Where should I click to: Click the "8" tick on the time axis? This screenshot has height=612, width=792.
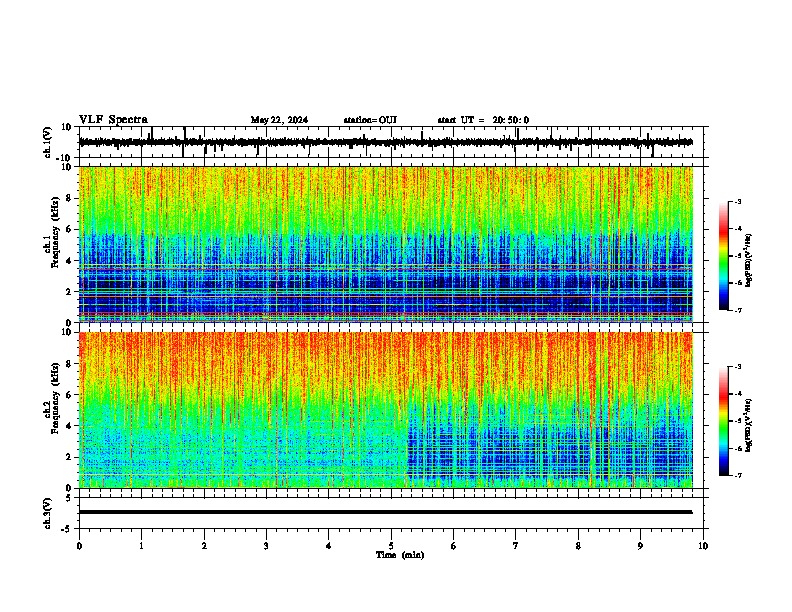[578, 546]
